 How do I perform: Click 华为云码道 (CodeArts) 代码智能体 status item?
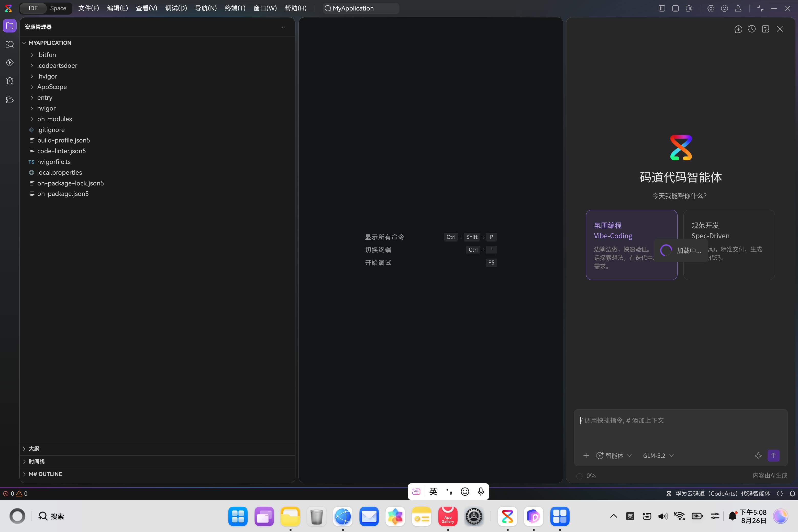point(718,493)
